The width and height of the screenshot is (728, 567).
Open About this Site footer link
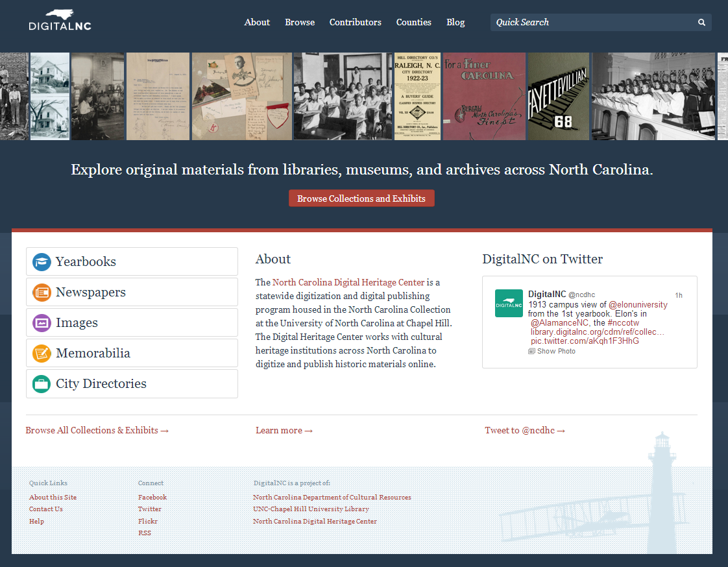(53, 498)
